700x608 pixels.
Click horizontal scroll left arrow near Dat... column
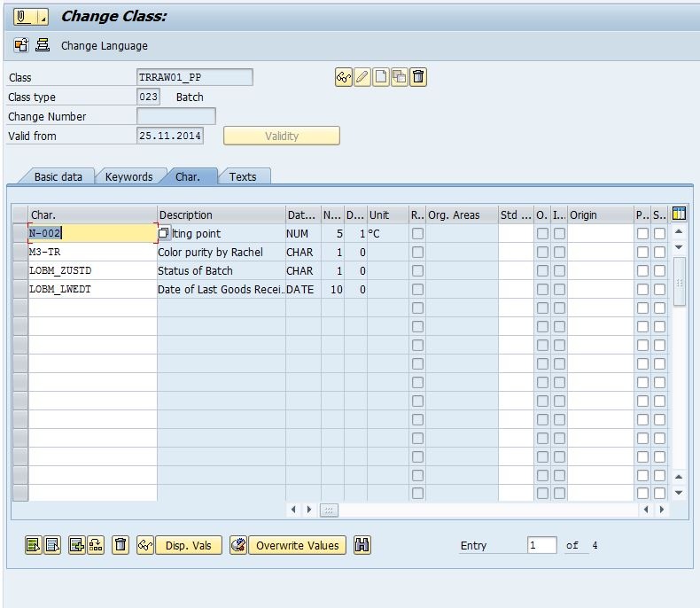pyautogui.click(x=293, y=510)
